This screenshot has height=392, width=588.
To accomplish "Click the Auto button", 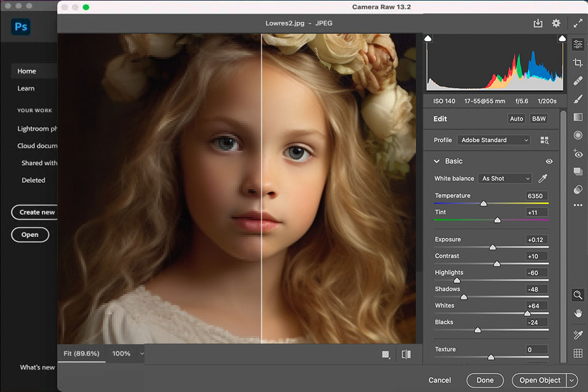I will (x=516, y=119).
